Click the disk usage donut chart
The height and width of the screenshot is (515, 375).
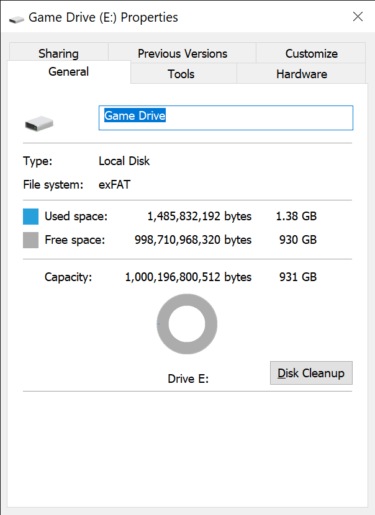coord(187,324)
